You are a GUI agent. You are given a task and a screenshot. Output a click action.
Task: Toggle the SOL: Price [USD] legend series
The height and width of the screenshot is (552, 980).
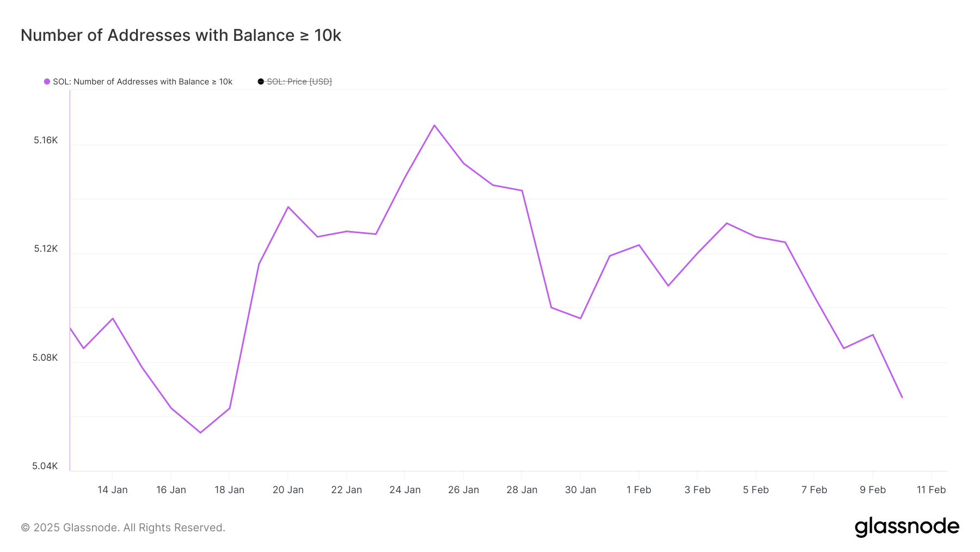[x=299, y=82]
